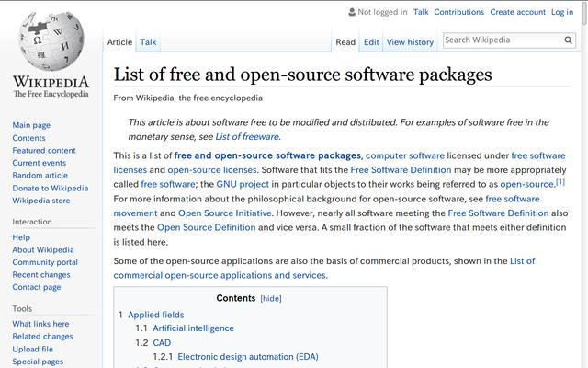Open the Wikipedia store link
Viewport: 588px width, 368px height.
(x=41, y=201)
